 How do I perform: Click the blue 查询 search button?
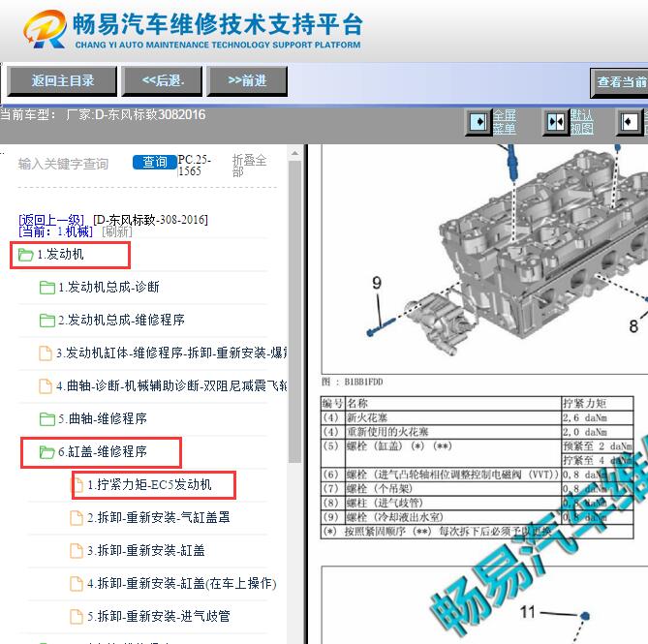(x=155, y=162)
